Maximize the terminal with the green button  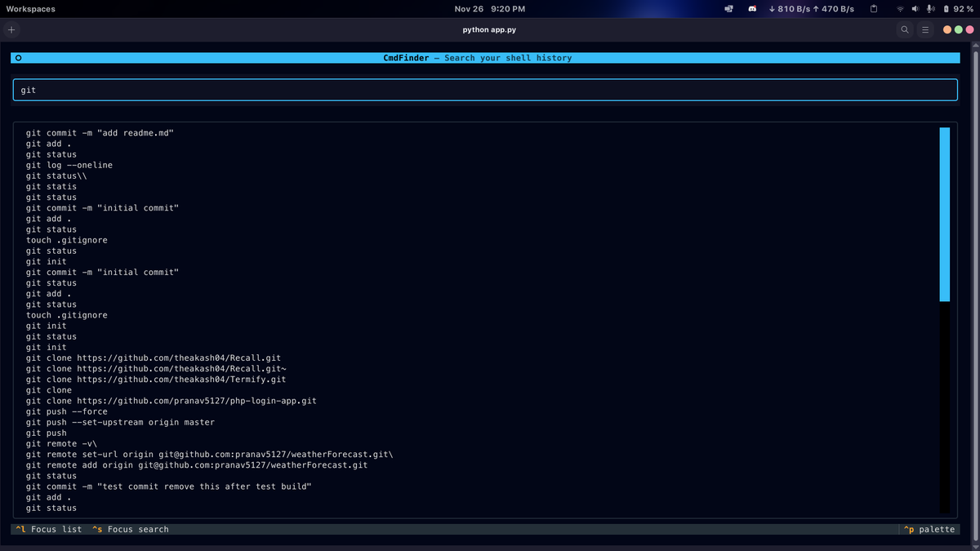[958, 29]
